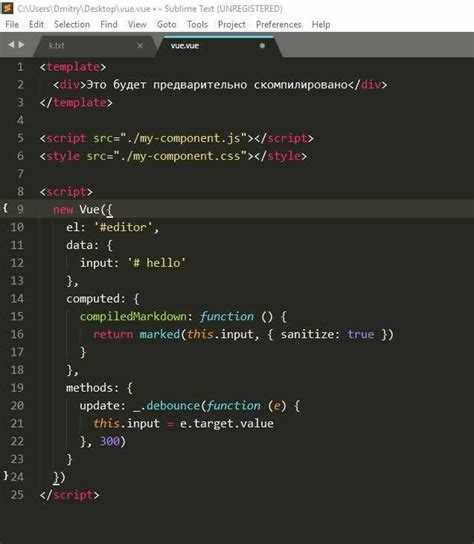Image resolution: width=474 pixels, height=544 pixels.
Task: Click "e.target.value" expression
Action: [227, 424]
